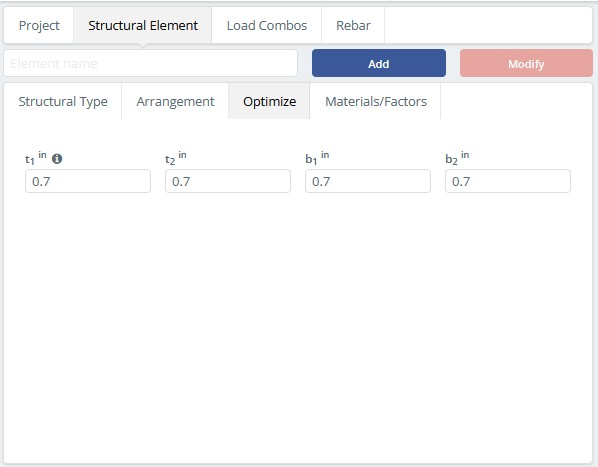The height and width of the screenshot is (467, 598).
Task: Switch to Structural Type sub-tab
Action: (x=63, y=101)
